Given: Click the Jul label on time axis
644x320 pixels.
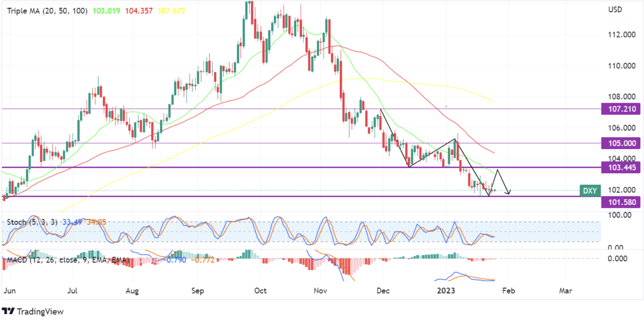Looking at the screenshot, I should tap(72, 291).
